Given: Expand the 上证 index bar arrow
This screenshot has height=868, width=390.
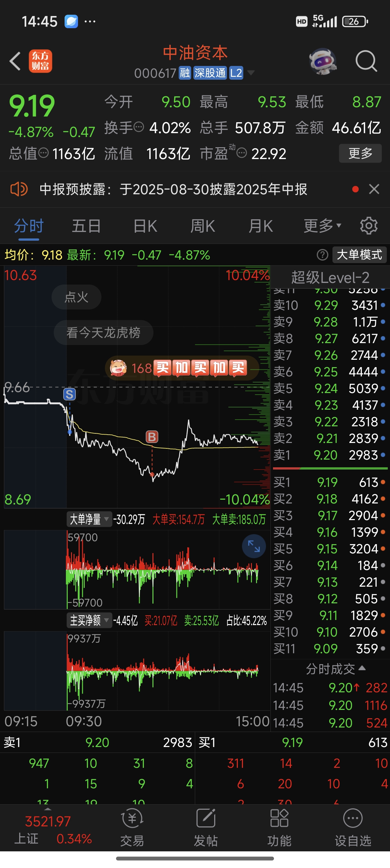Looking at the screenshot, I should pyautogui.click(x=48, y=809).
